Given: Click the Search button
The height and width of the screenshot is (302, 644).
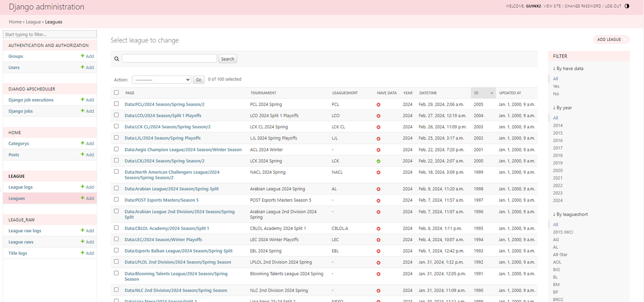Looking at the screenshot, I should coord(228,59).
